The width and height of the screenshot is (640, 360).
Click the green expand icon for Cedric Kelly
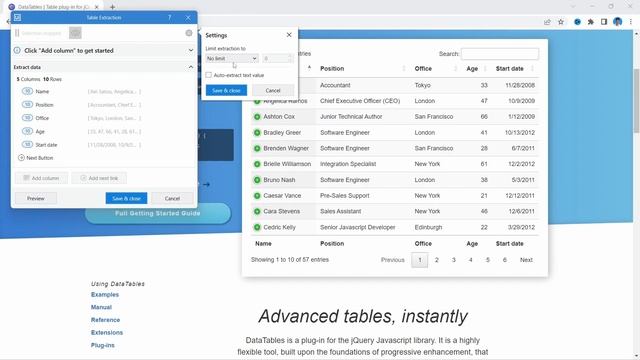(x=257, y=227)
